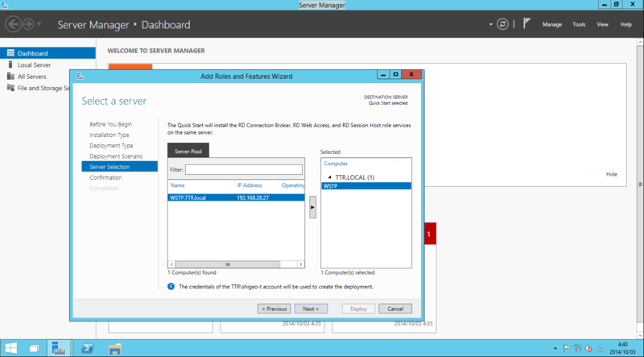644x357 pixels.
Task: Click the Previous button
Action: pyautogui.click(x=275, y=309)
